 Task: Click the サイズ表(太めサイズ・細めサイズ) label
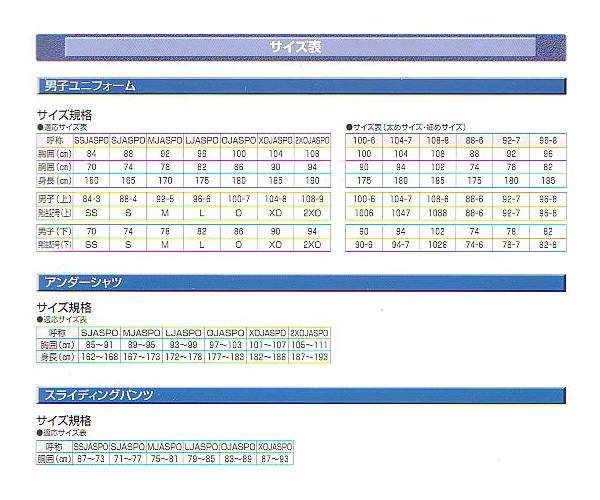tap(408, 128)
